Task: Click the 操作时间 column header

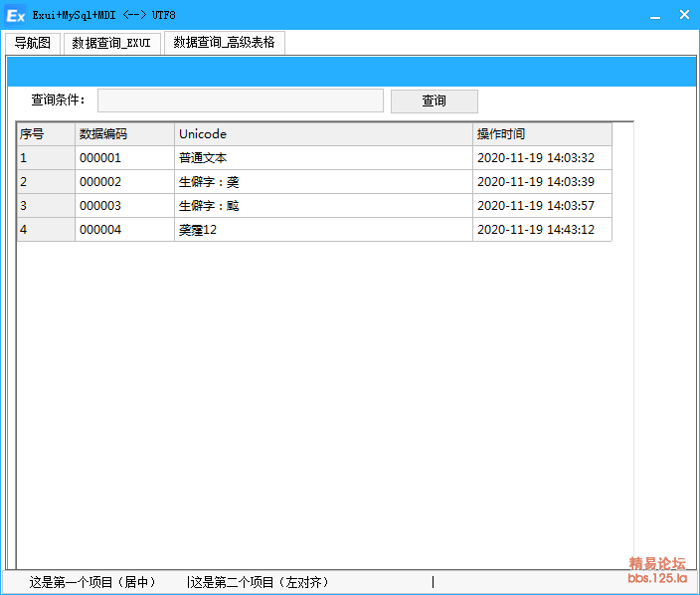Action: [542, 134]
